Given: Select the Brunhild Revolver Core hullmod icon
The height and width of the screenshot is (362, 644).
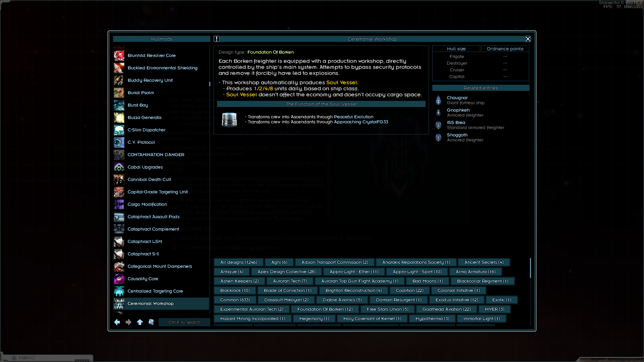Looking at the screenshot, I should click(119, 56).
